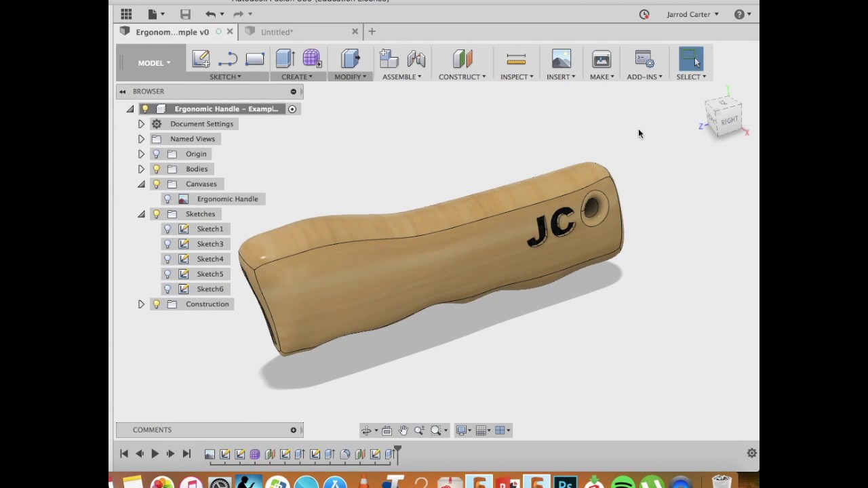
Task: Choose the Rectangle sketch tool icon
Action: pos(255,59)
